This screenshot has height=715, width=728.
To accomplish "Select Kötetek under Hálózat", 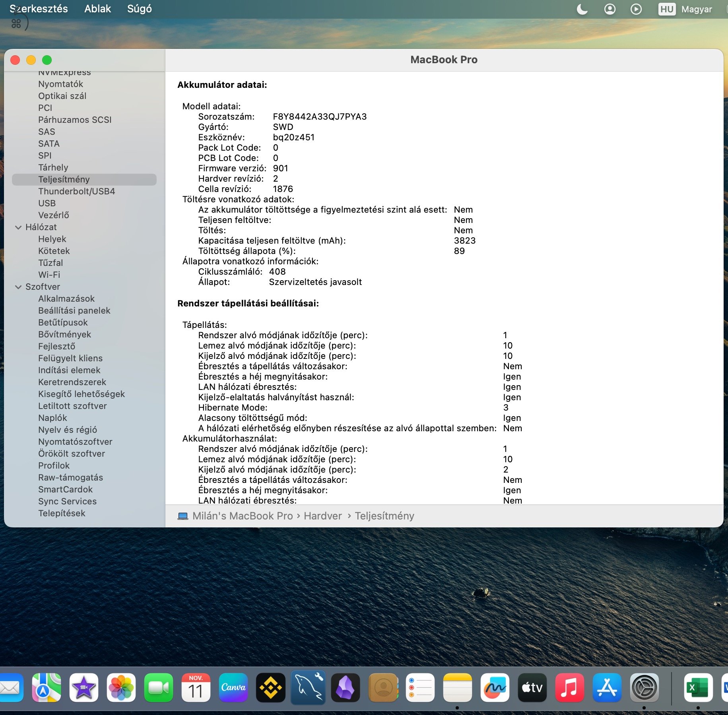I will [54, 251].
